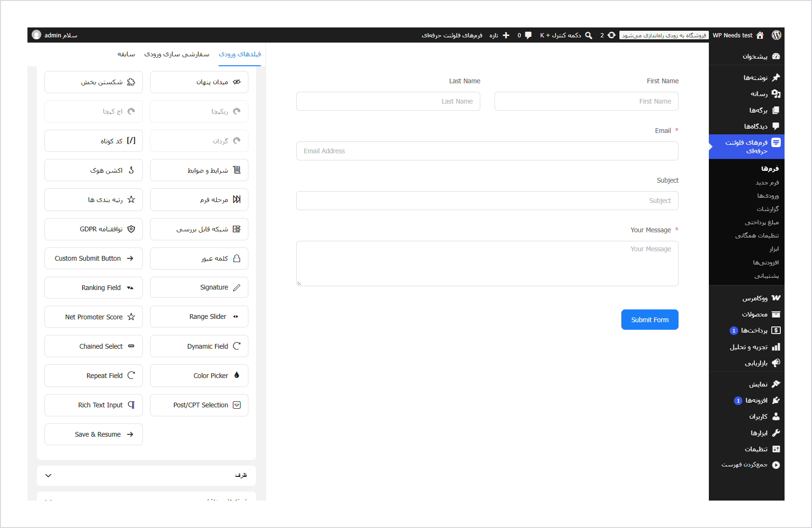This screenshot has height=528, width=812.
Task: Click the Email Address input field
Action: coord(487,151)
